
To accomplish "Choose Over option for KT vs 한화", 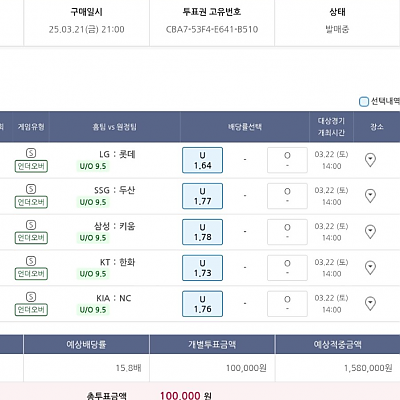I will point(287,268).
